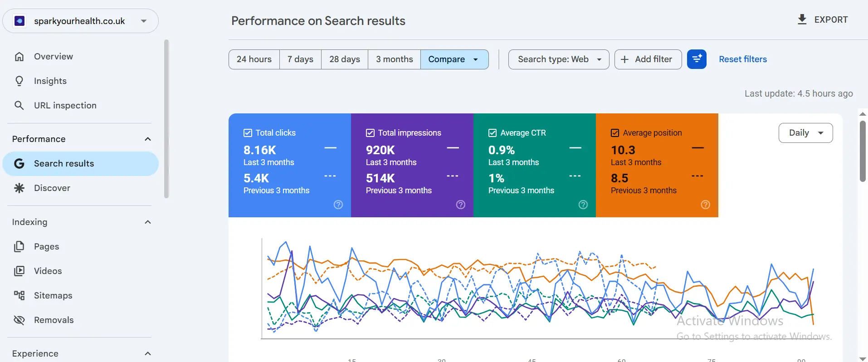The height and width of the screenshot is (362, 868).
Task: Click the 8.16K total clicks value
Action: tap(259, 150)
